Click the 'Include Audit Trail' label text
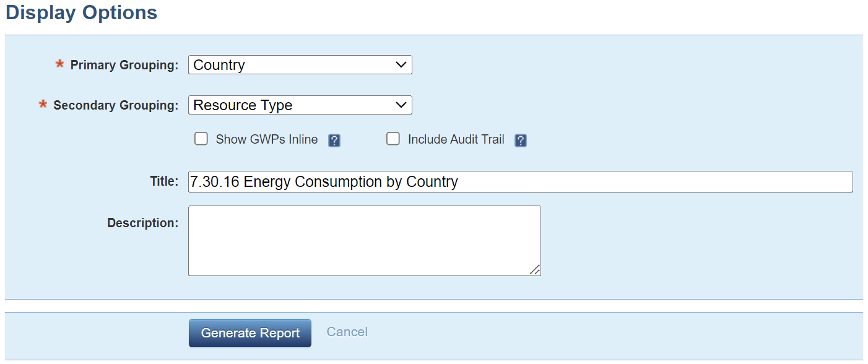Screen dimensions: 868x364 point(456,139)
